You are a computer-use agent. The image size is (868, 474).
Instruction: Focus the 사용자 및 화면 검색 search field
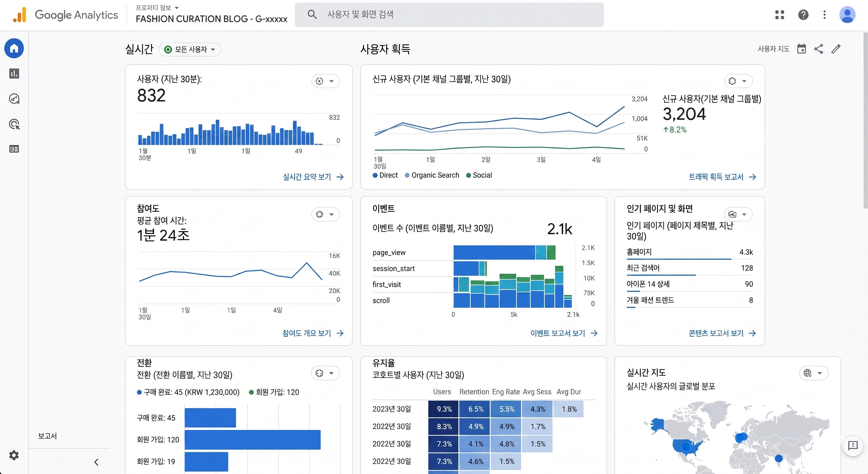coord(449,15)
